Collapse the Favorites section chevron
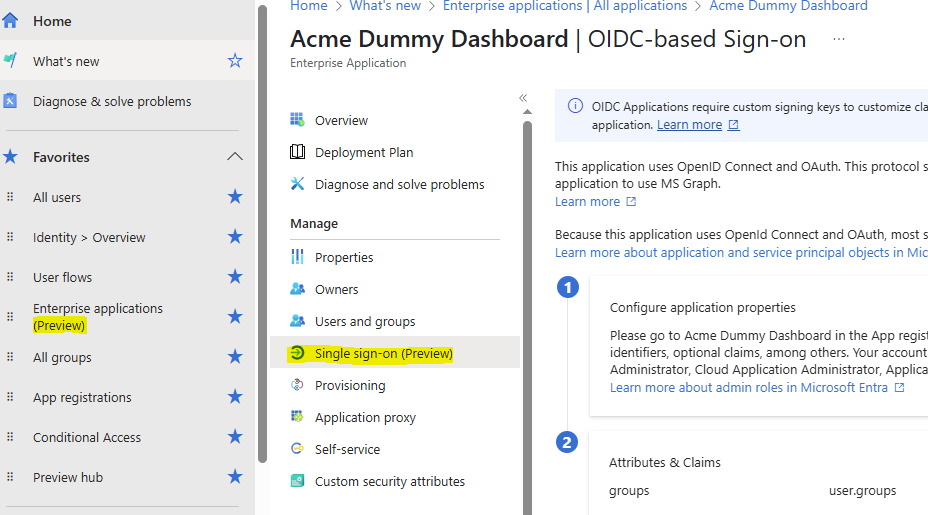The width and height of the screenshot is (928, 515). pos(235,157)
